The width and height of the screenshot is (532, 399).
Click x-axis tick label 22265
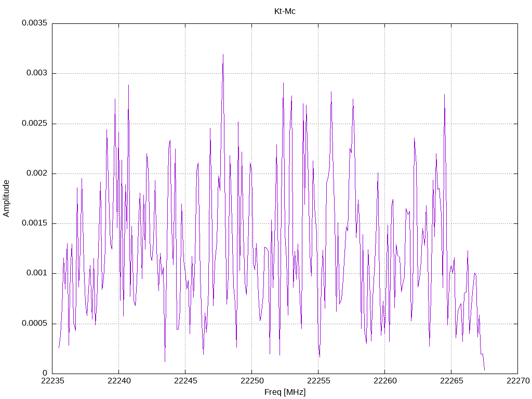(451, 381)
